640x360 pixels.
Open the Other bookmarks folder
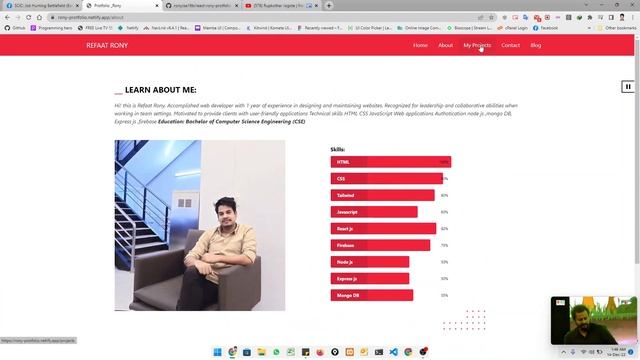click(616, 28)
